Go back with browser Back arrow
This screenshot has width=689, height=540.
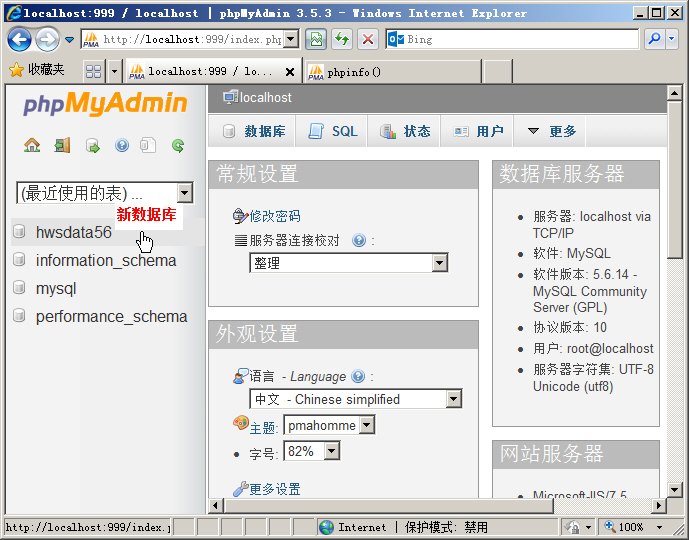tap(19, 40)
